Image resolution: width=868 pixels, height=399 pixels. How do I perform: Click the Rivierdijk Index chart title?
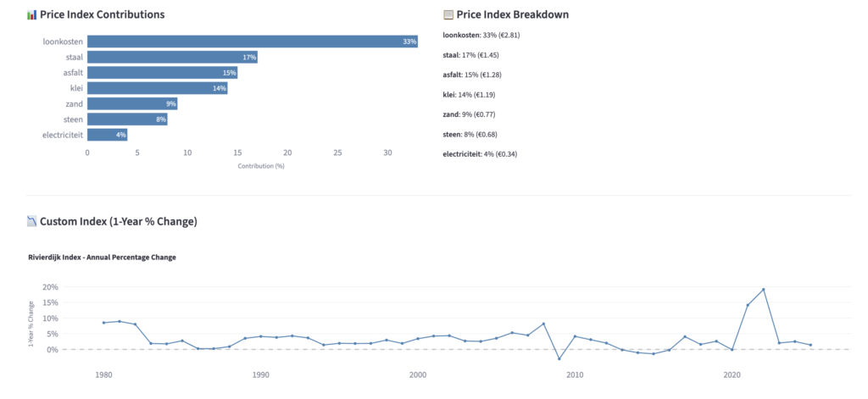click(x=102, y=257)
